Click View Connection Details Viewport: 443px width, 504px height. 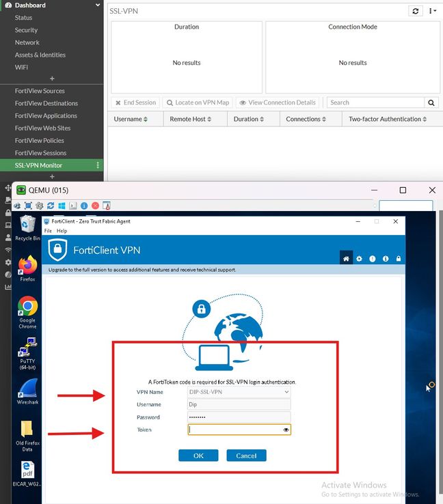point(278,102)
